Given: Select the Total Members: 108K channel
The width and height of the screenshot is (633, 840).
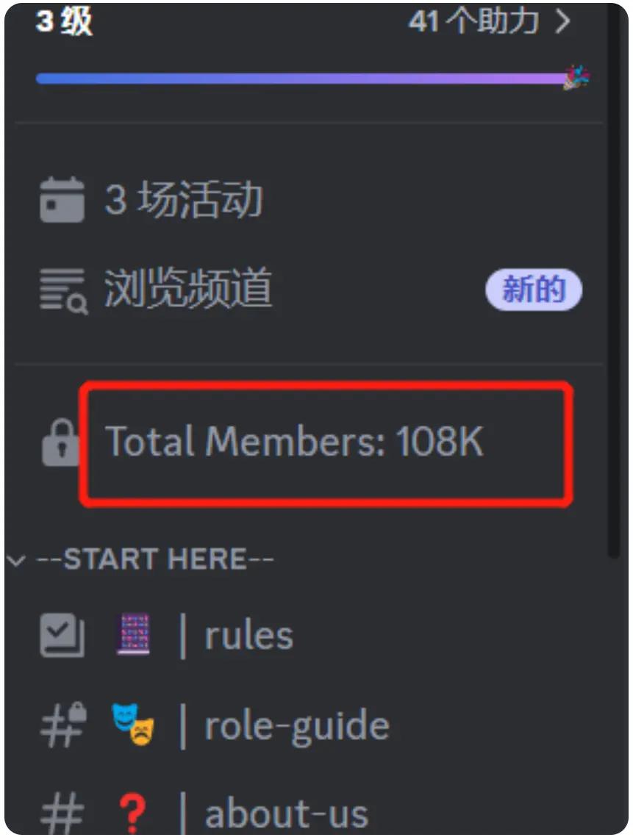Looking at the screenshot, I should pyautogui.click(x=294, y=442).
